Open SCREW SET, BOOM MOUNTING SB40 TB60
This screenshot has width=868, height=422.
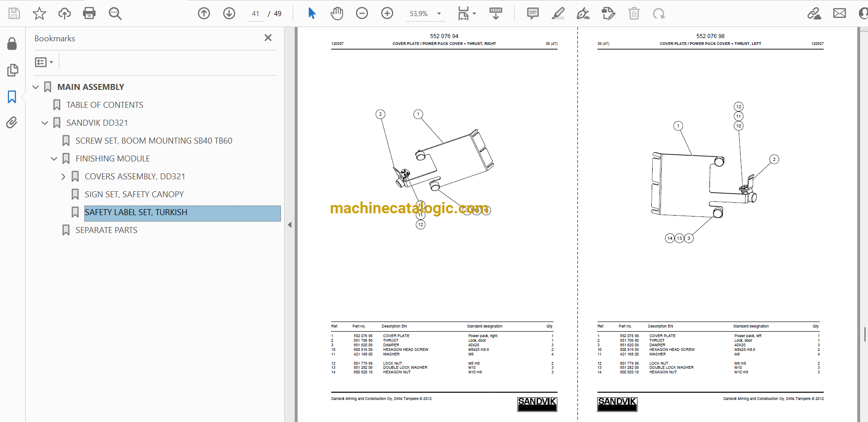coord(154,141)
